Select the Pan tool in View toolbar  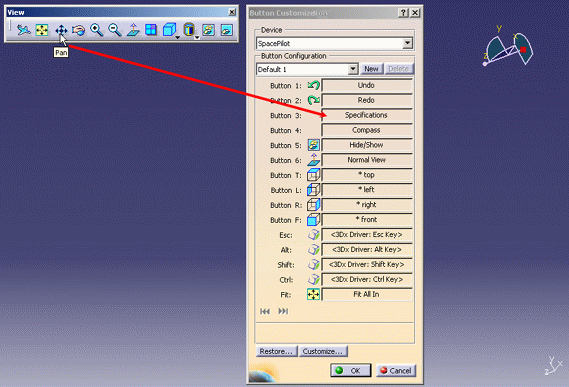pyautogui.click(x=61, y=30)
